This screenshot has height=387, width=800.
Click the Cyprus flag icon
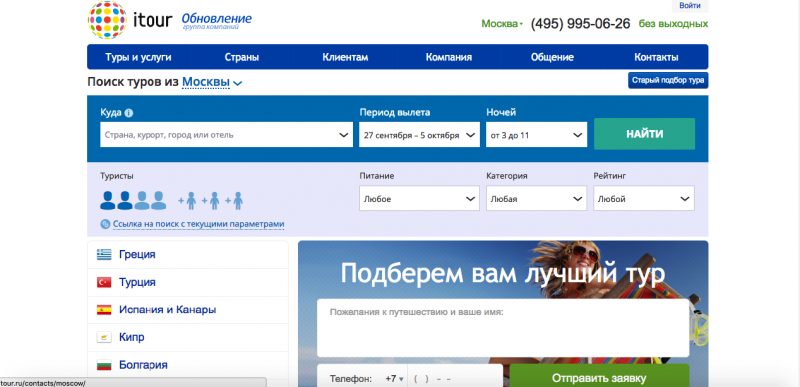tap(104, 337)
